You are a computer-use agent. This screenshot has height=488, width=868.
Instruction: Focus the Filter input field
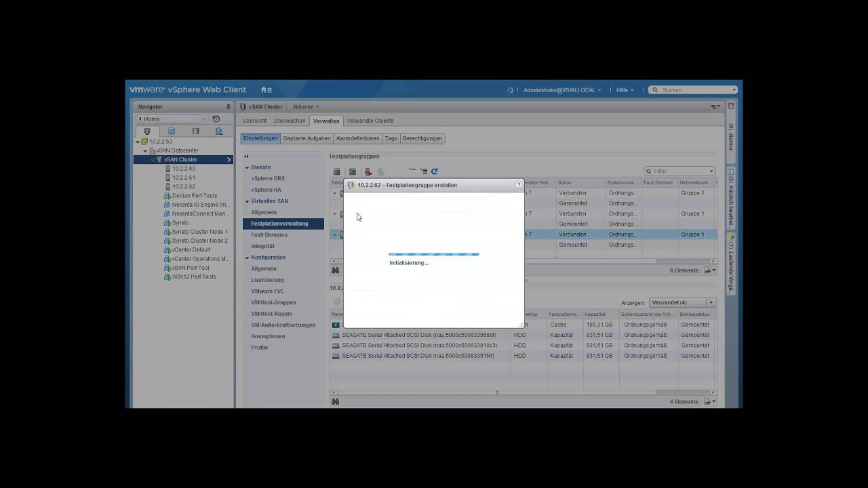(679, 171)
